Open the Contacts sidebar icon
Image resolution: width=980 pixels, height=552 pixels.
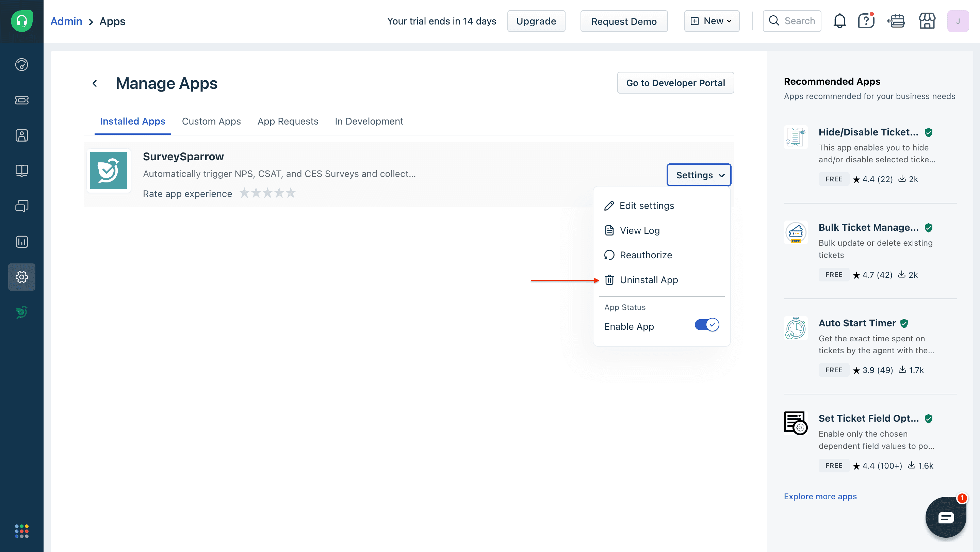tap(22, 135)
